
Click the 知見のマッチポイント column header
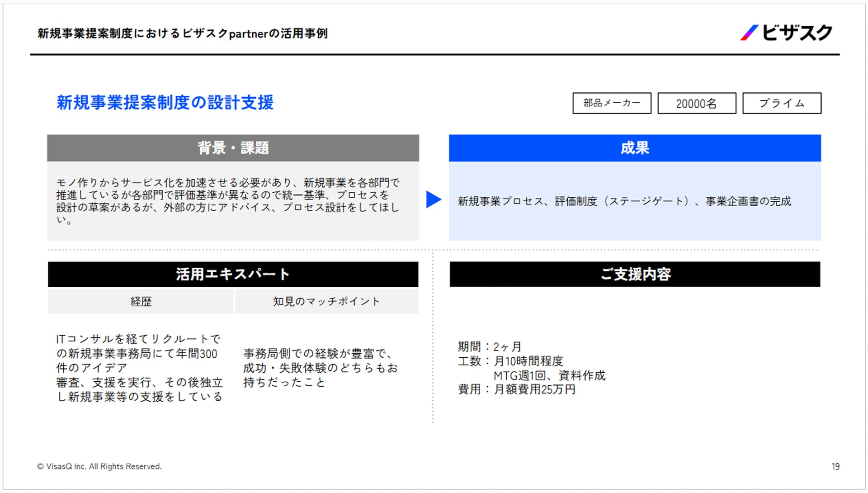pos(326,302)
